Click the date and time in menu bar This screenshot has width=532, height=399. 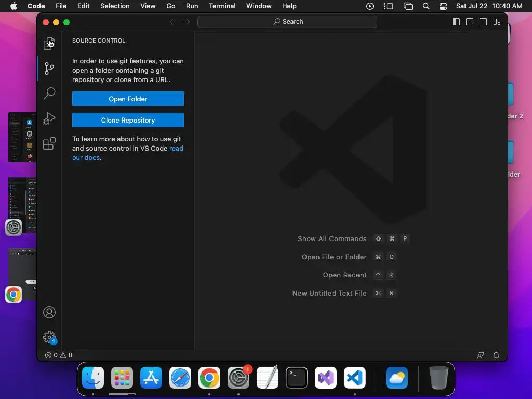489,6
